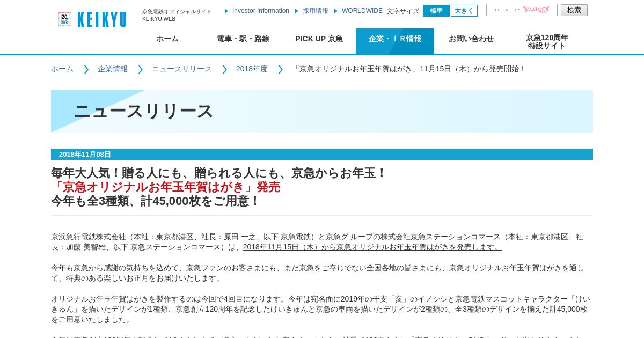
Task: Open the WORLDWIDE link
Action: coord(362,11)
